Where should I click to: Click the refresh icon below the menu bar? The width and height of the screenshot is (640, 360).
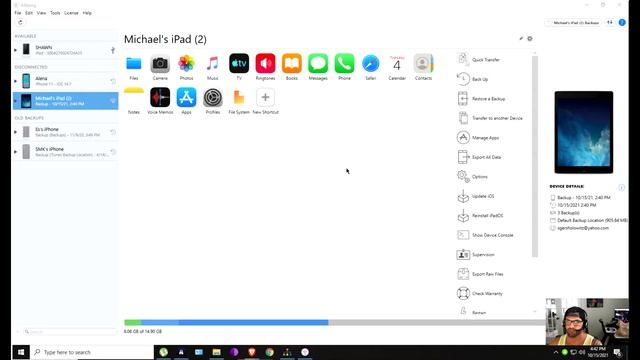point(20,22)
